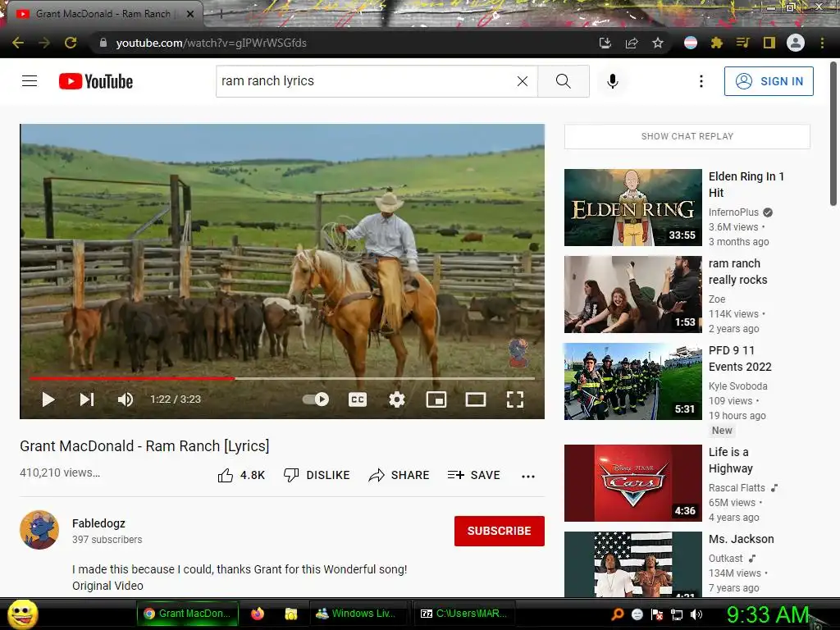Click the page vertical scrollbar
Image resolution: width=840 pixels, height=630 pixels.
833,134
